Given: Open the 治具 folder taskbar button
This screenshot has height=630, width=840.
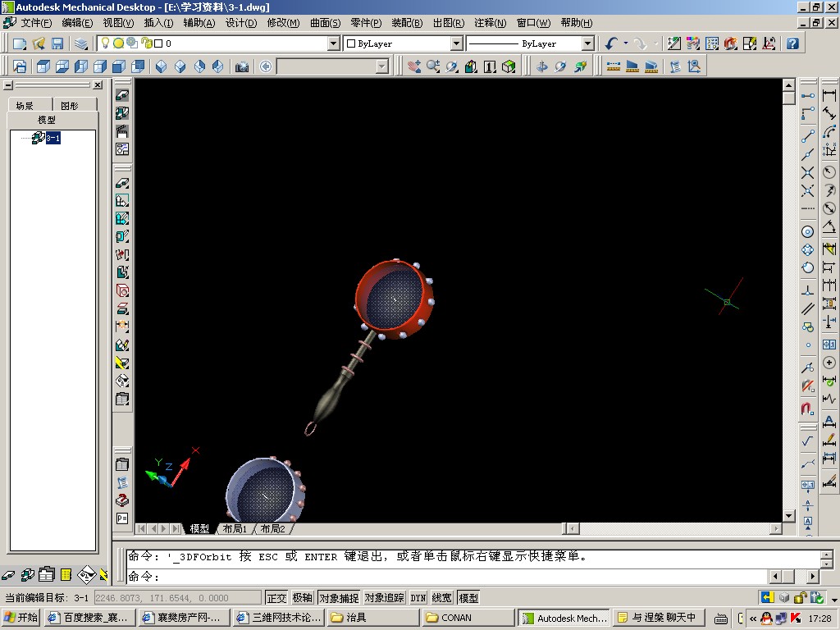Looking at the screenshot, I should click(372, 618).
